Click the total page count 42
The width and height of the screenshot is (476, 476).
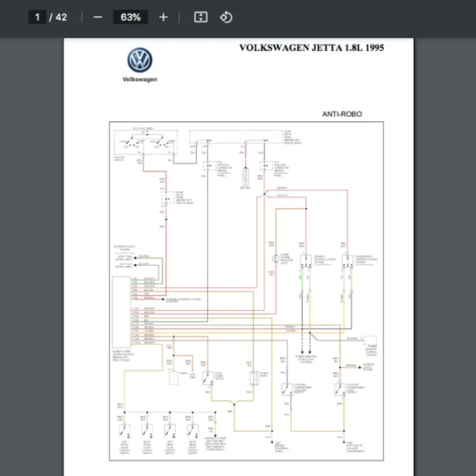click(x=60, y=17)
